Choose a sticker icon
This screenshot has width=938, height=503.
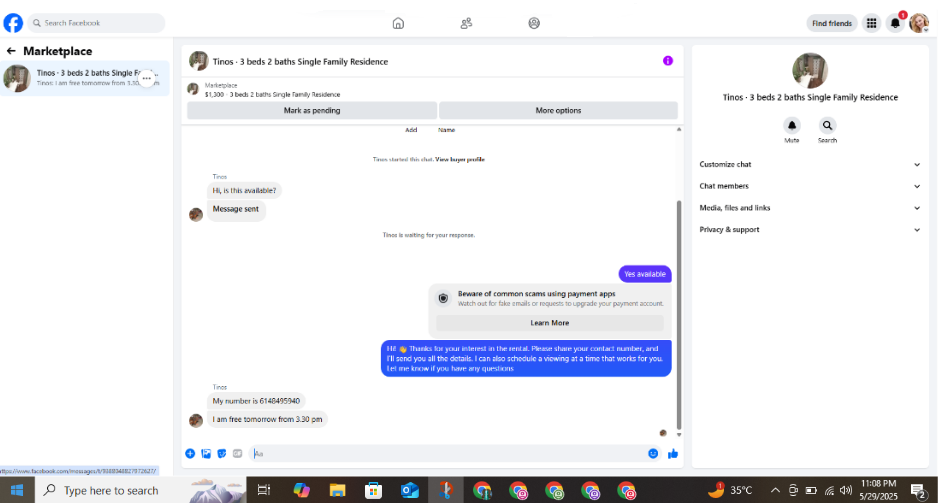[222, 453]
